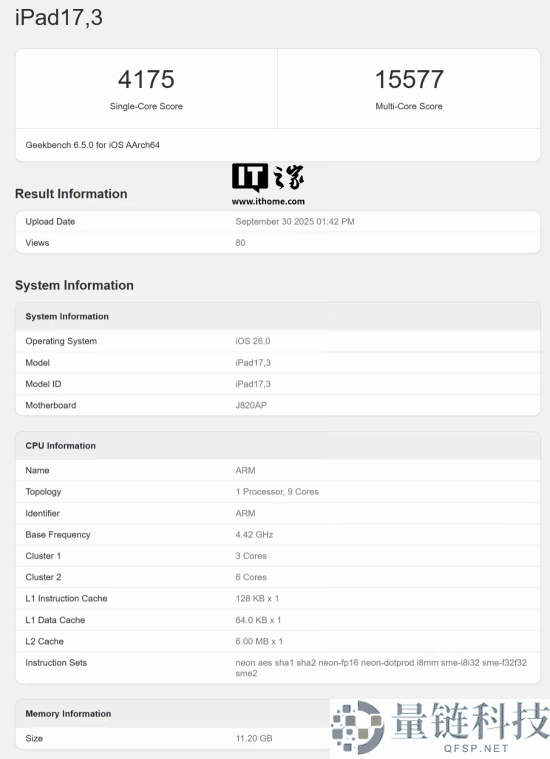550x759 pixels.
Task: Select the views count 80
Action: [x=240, y=243]
